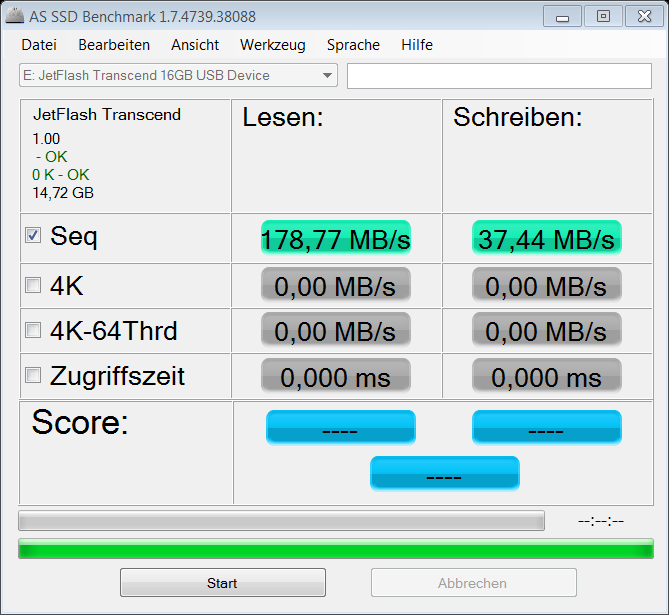
Task: Enable the 4K-64Thrd test checkbox
Action: [33, 330]
